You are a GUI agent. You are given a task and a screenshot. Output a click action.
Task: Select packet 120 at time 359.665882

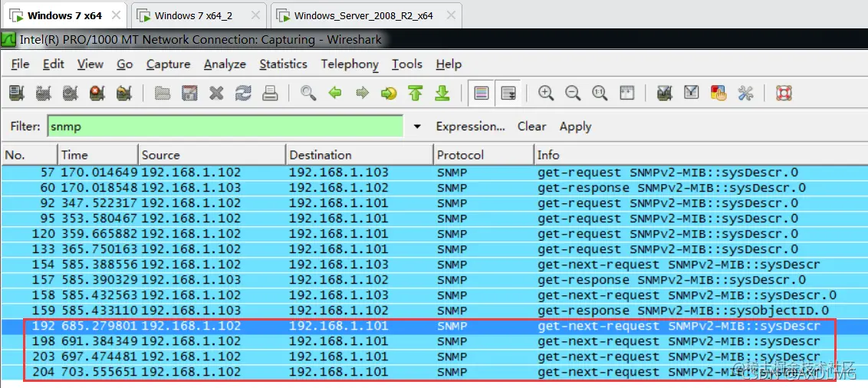pyautogui.click(x=434, y=234)
